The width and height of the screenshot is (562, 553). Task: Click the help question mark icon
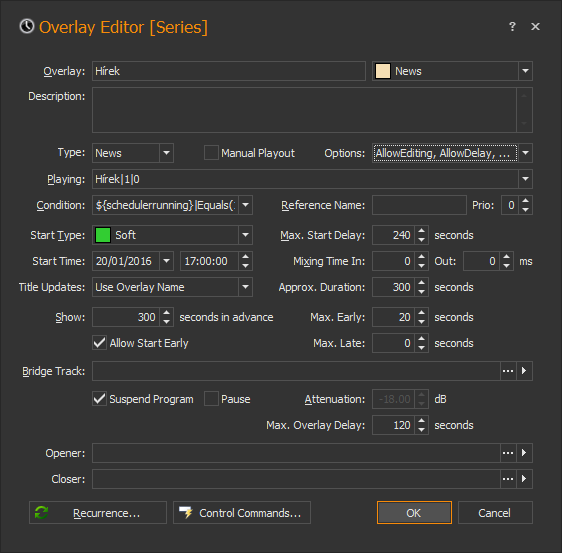[512, 27]
